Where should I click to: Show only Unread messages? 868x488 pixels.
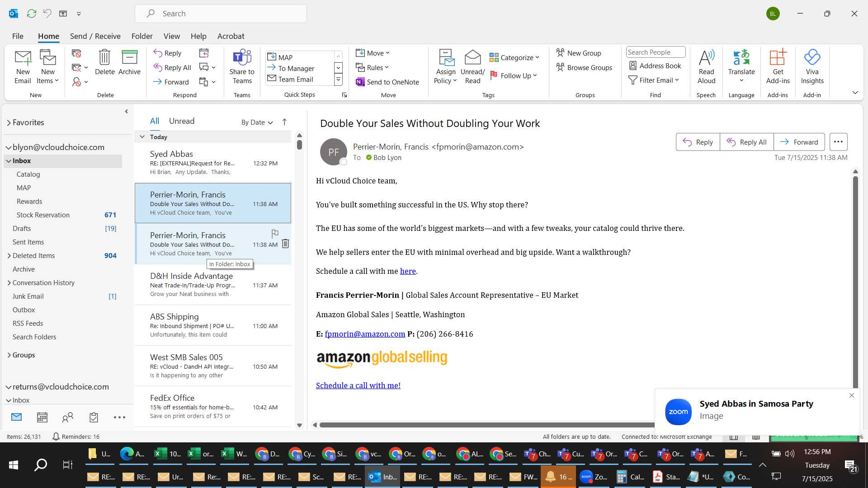click(x=182, y=121)
